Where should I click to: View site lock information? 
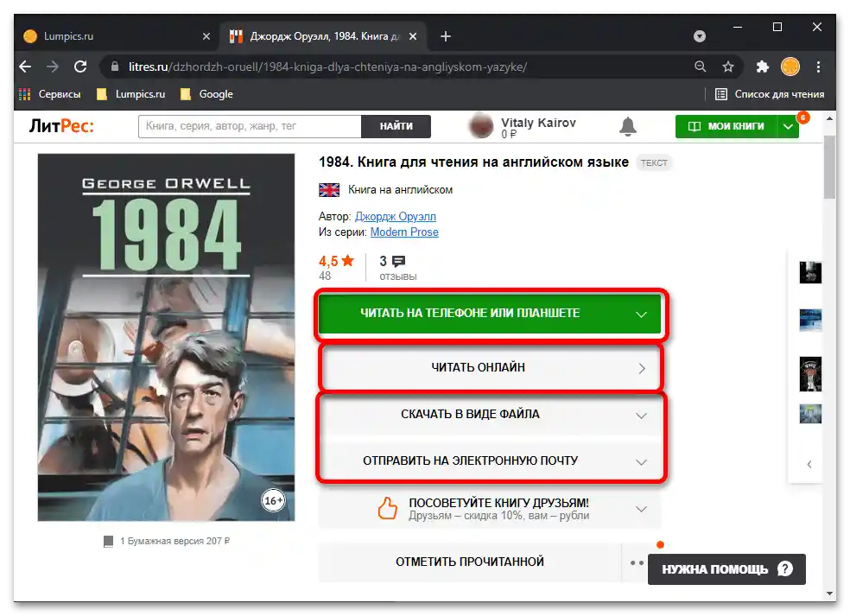click(x=114, y=67)
